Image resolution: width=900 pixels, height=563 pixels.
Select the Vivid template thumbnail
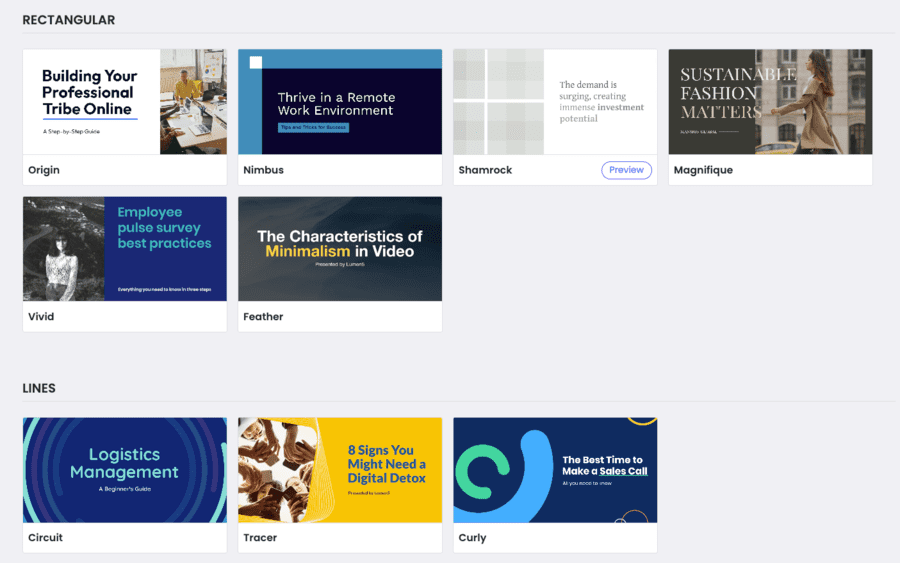click(125, 249)
